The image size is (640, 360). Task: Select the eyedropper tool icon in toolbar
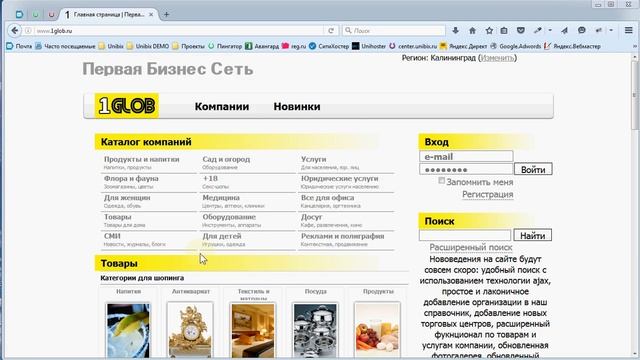pyautogui.click(x=538, y=31)
